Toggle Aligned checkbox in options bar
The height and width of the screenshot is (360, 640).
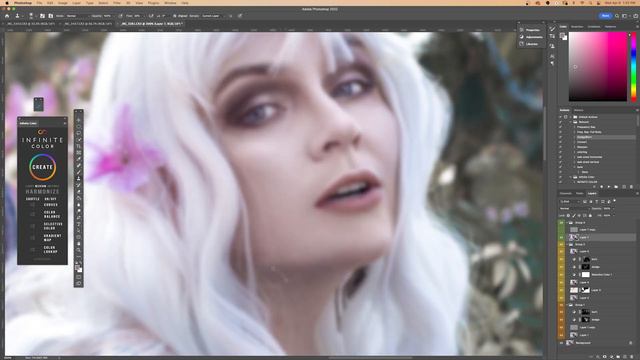tap(175, 16)
